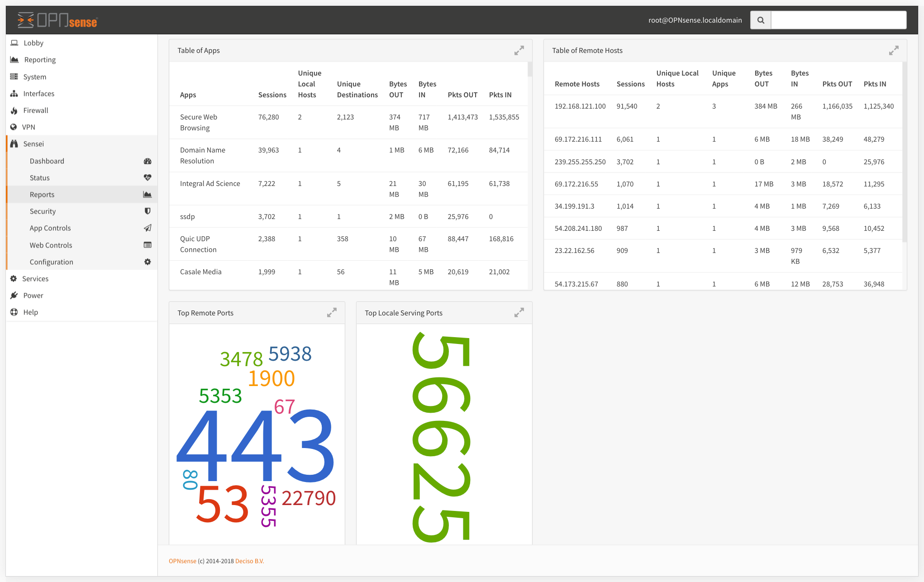Open the Services menu in sidebar
The image size is (924, 582).
pyautogui.click(x=35, y=278)
